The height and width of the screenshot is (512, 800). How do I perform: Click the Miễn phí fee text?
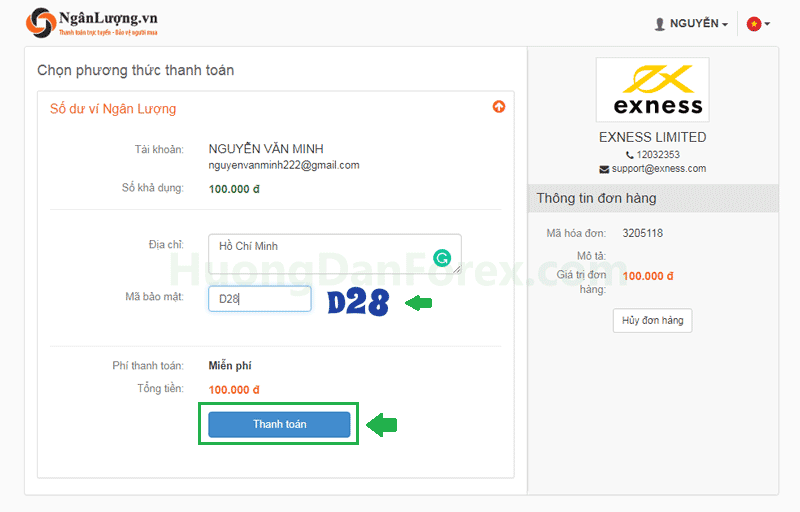230,366
